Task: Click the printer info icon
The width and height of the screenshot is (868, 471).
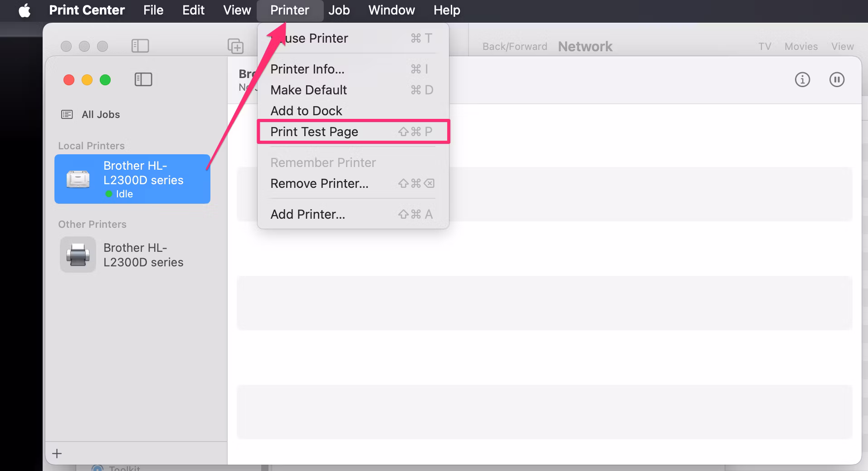Action: pyautogui.click(x=802, y=79)
